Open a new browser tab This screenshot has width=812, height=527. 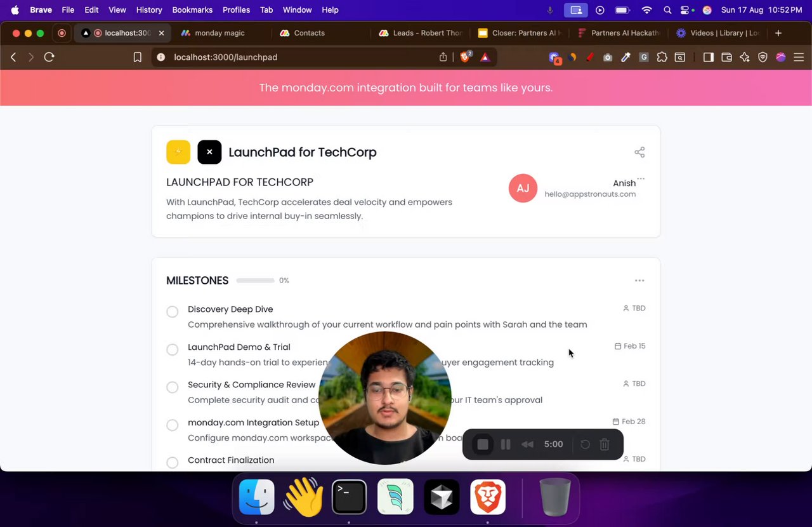778,33
